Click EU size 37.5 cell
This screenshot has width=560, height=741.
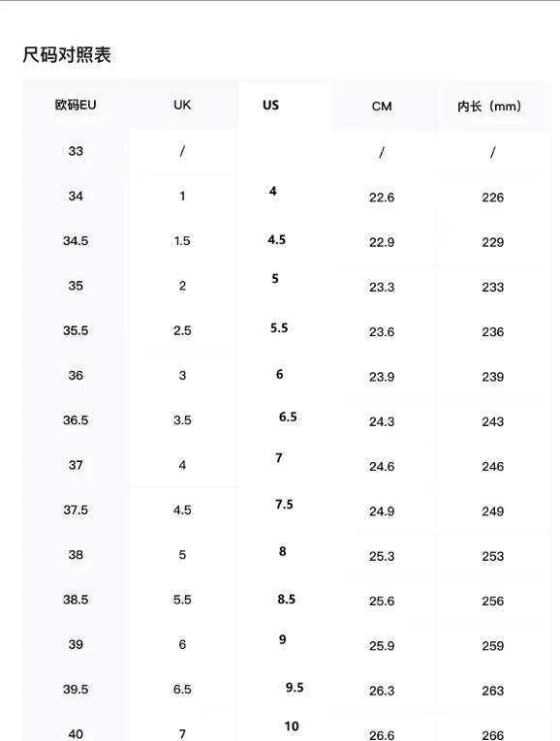click(x=76, y=510)
